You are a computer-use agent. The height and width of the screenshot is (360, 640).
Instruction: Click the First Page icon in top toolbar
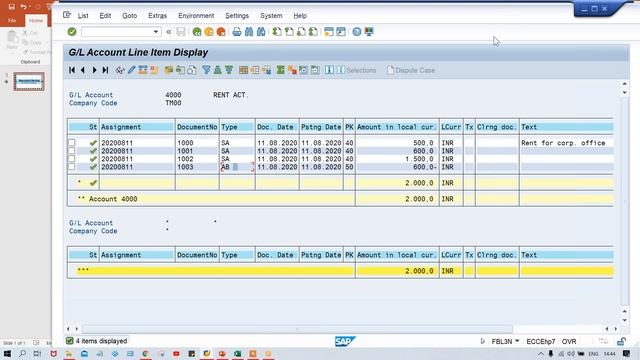click(277, 31)
